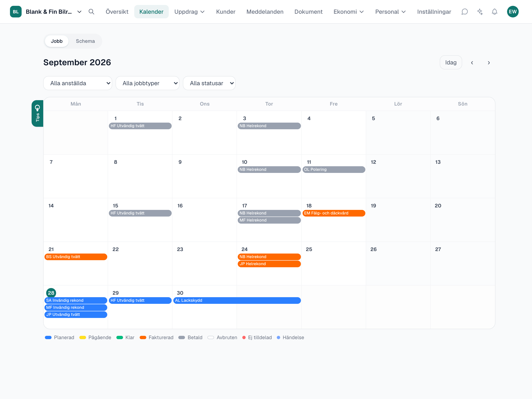
Task: Open the search magnifier icon
Action: (x=91, y=12)
